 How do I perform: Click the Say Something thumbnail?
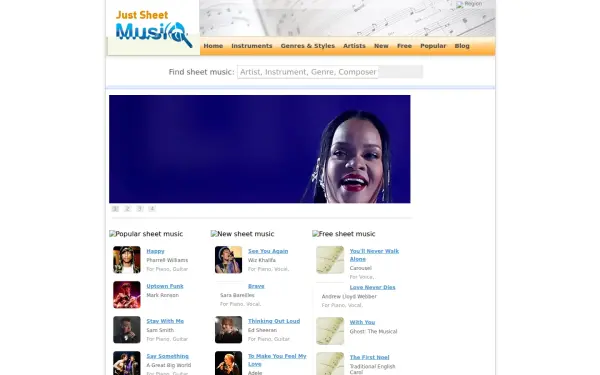click(127, 363)
